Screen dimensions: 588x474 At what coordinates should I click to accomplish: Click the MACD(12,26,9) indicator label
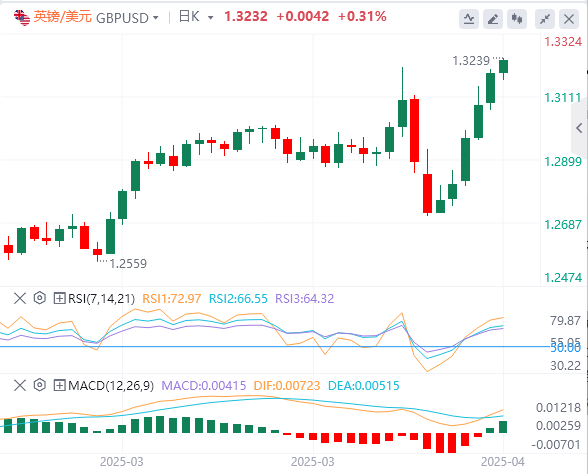111,385
